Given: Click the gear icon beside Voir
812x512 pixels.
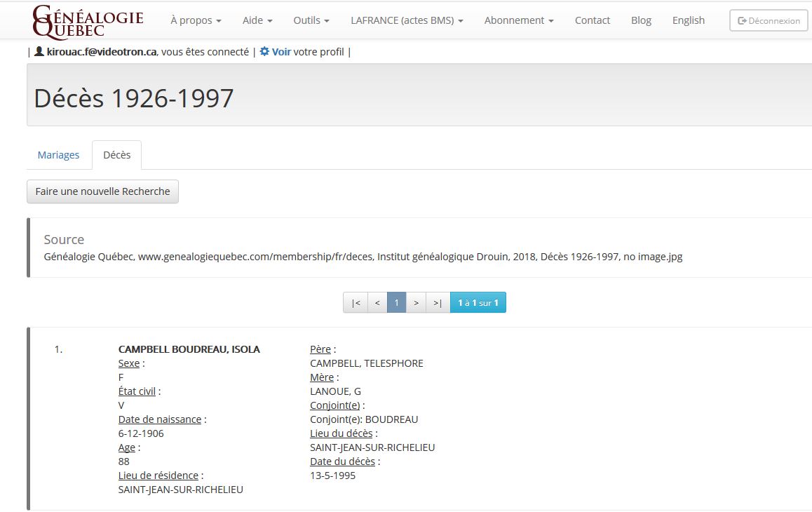Looking at the screenshot, I should click(264, 51).
